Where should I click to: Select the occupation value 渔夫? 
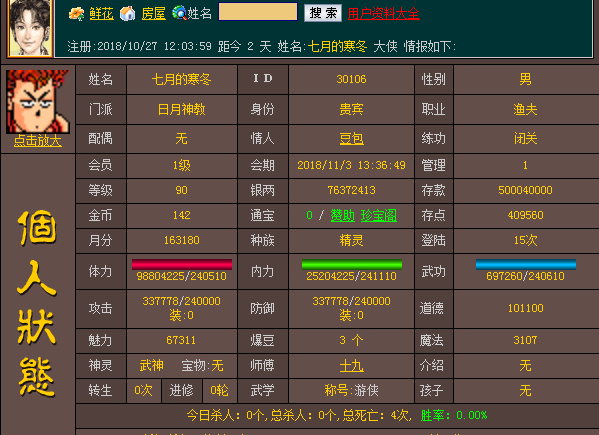(x=526, y=110)
